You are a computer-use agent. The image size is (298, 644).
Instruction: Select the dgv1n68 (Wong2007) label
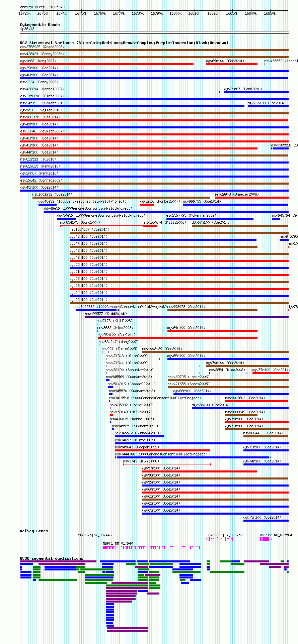pos(38,61)
